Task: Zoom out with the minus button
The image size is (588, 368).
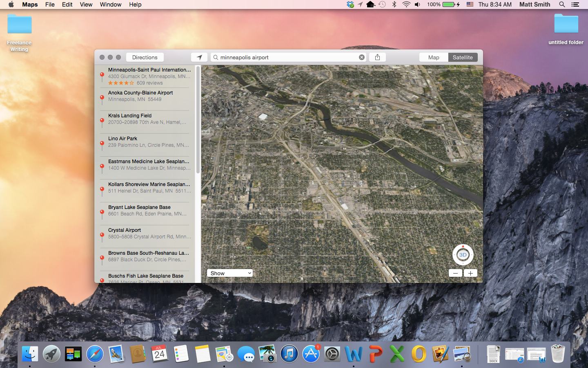Action: (x=455, y=273)
